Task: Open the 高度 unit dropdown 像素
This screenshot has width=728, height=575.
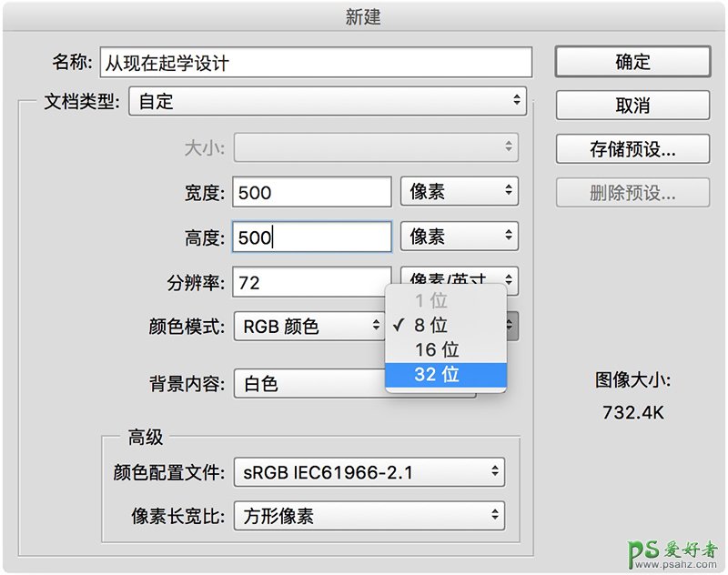Action: click(460, 237)
